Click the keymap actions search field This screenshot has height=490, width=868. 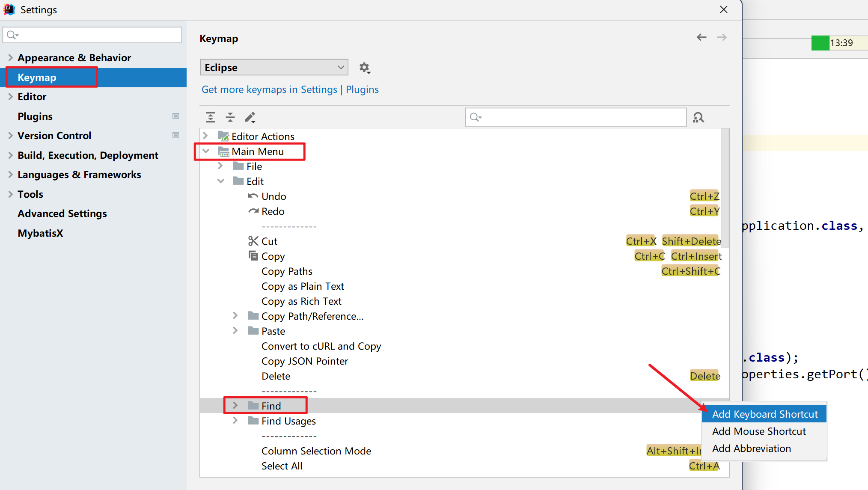pyautogui.click(x=582, y=117)
